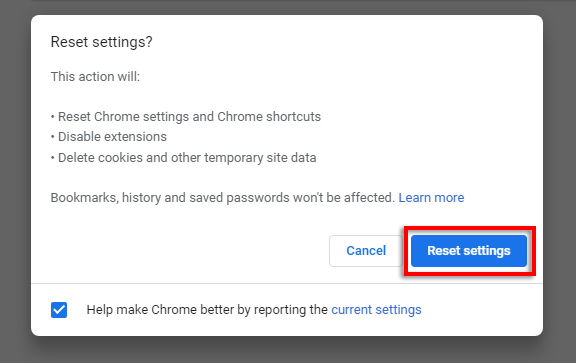Select 'Delete cookies and other temporary site data'
The width and height of the screenshot is (576, 363).
point(184,158)
